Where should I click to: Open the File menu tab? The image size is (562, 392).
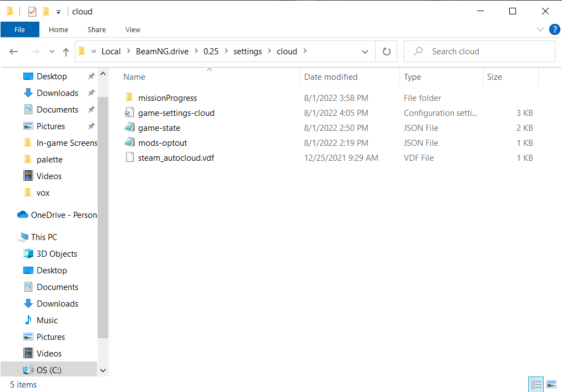point(19,29)
